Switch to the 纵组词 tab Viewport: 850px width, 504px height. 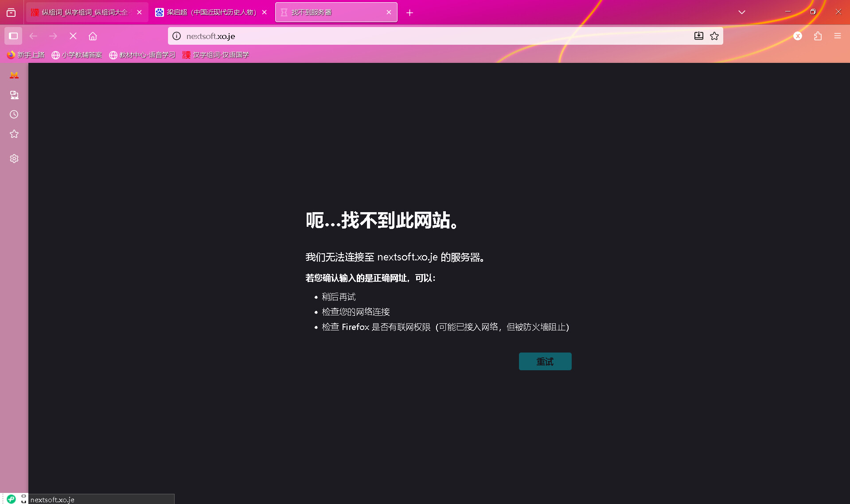pyautogui.click(x=84, y=12)
